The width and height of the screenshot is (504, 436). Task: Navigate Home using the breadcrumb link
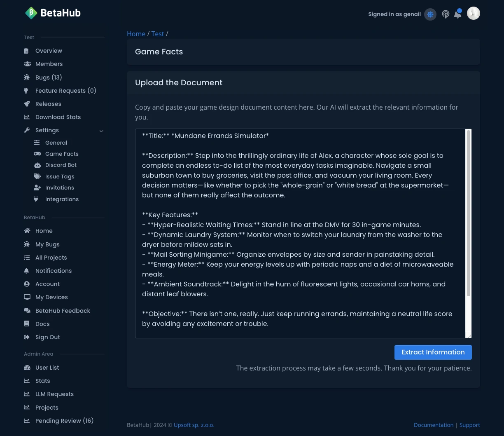(x=136, y=34)
